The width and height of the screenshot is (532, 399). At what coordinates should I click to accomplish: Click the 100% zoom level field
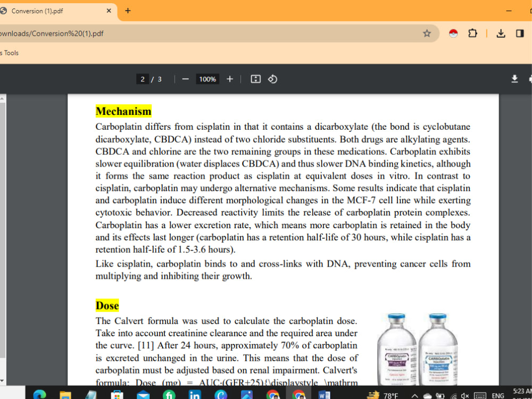coord(207,79)
